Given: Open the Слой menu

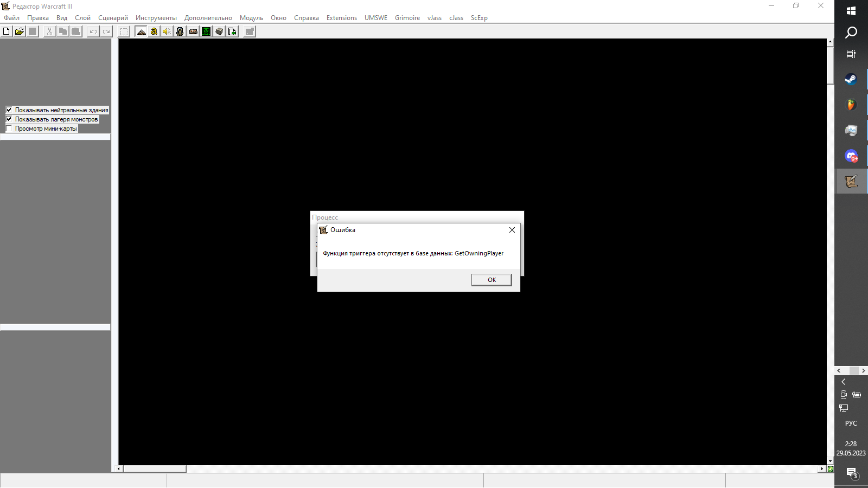Looking at the screenshot, I should click(x=82, y=18).
